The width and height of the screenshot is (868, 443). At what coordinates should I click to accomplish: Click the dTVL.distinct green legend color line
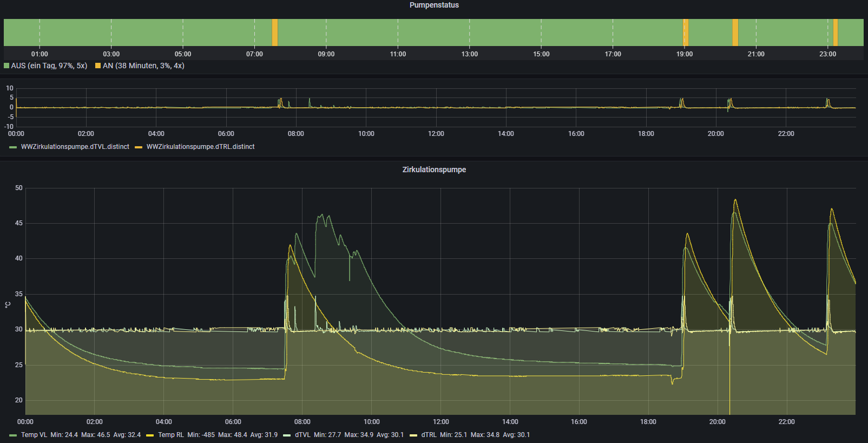[13, 147]
